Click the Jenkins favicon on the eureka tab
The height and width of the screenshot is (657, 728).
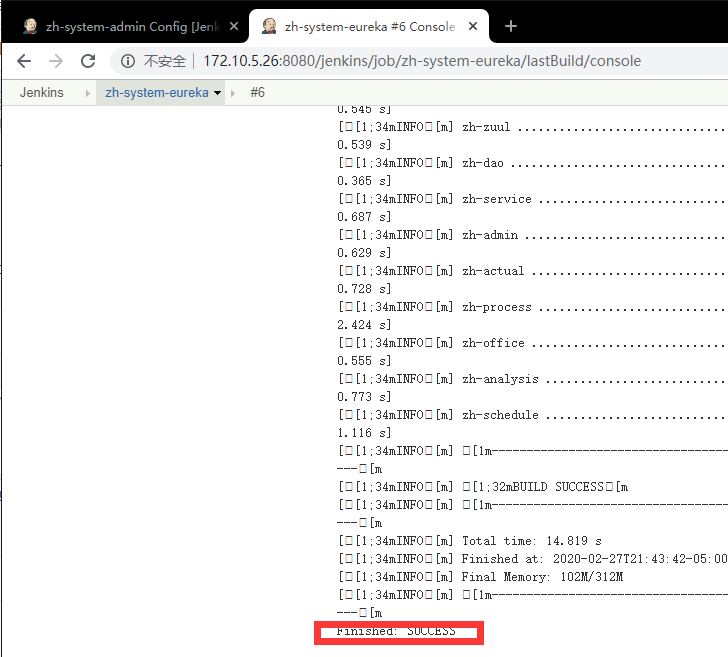pos(269,26)
